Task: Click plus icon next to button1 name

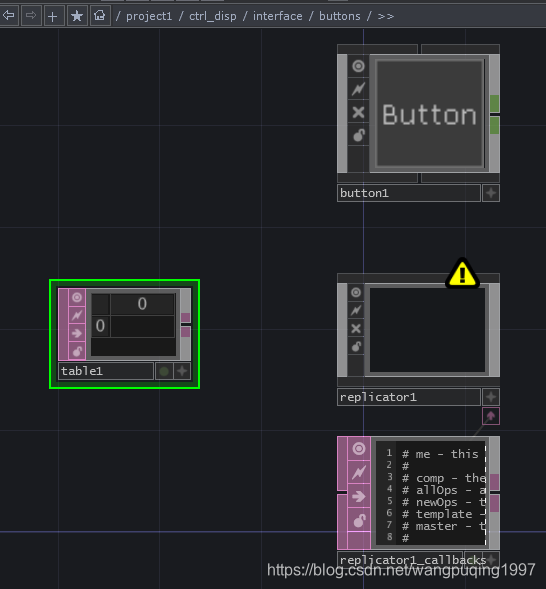Action: 491,193
